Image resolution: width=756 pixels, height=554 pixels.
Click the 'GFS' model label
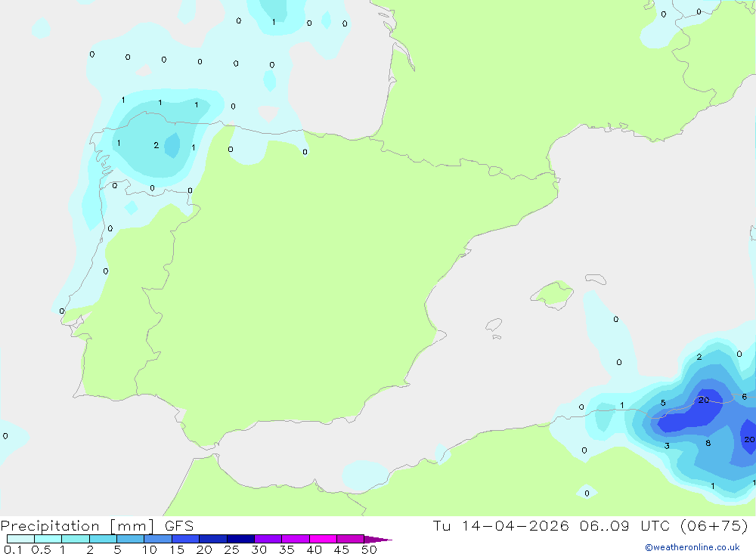point(179,525)
